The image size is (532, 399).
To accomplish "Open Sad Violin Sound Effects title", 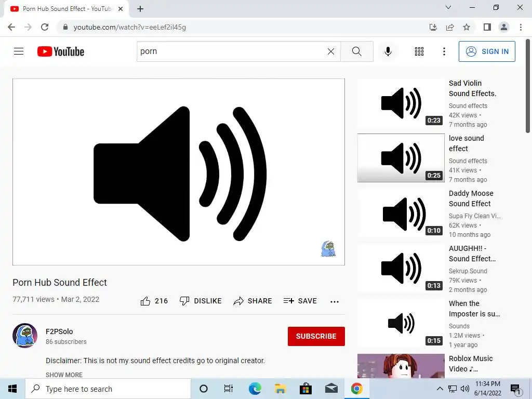I will (473, 88).
